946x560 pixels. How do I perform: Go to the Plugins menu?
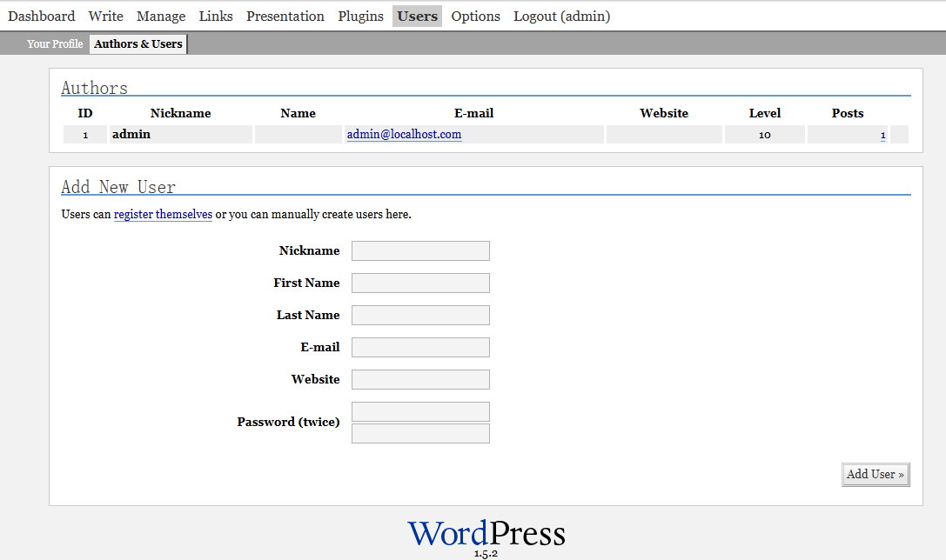pos(361,17)
